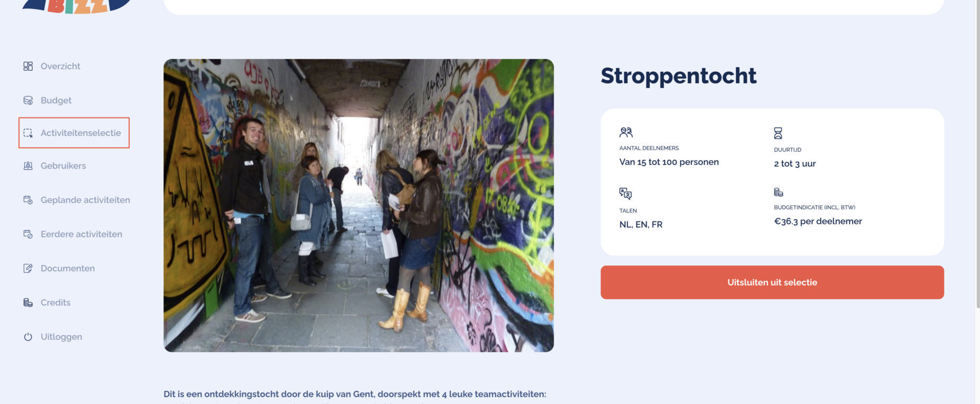Click the Documenten edit icon

(x=28, y=268)
